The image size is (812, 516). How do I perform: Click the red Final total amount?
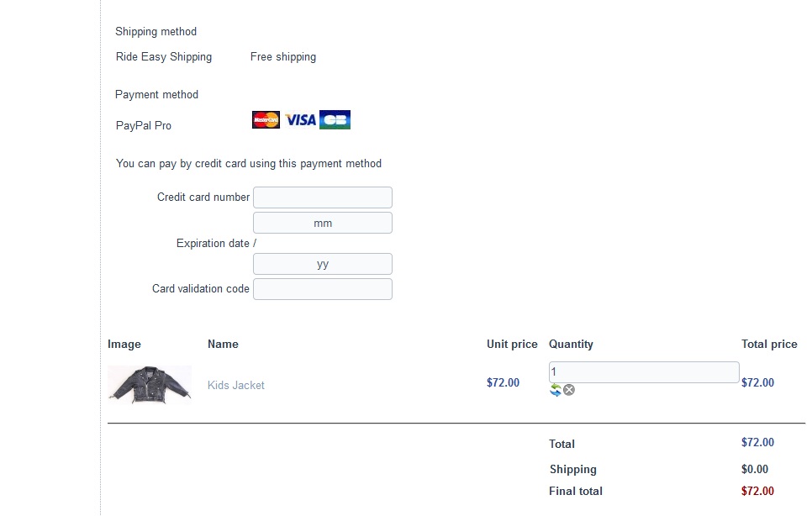click(x=757, y=491)
